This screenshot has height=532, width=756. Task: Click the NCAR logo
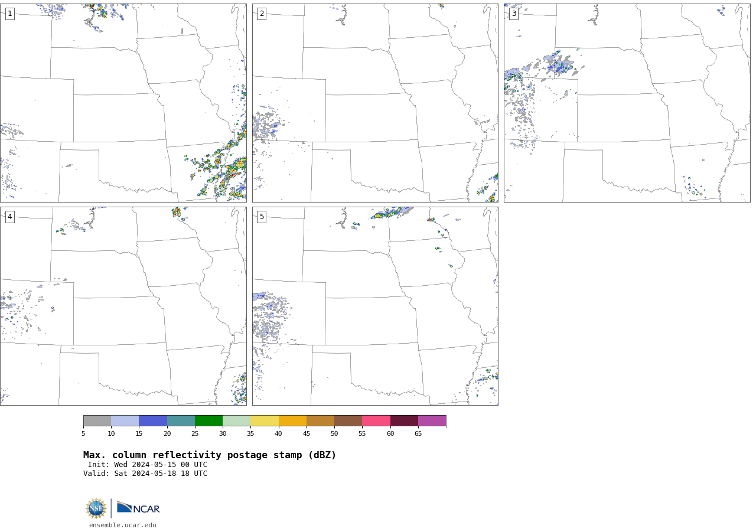(x=138, y=508)
